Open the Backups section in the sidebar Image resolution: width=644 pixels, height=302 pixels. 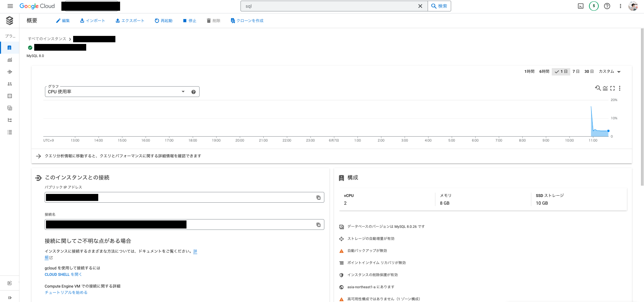point(10,108)
